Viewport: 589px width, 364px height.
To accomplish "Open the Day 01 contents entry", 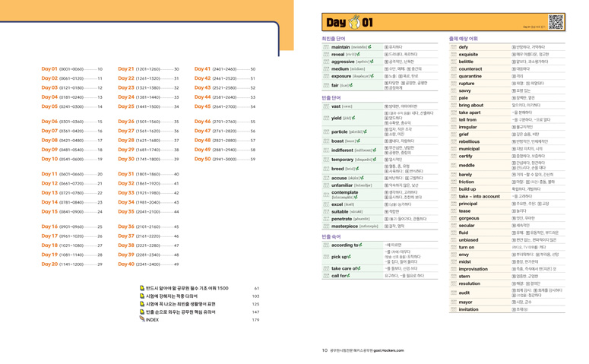I will tap(71, 69).
